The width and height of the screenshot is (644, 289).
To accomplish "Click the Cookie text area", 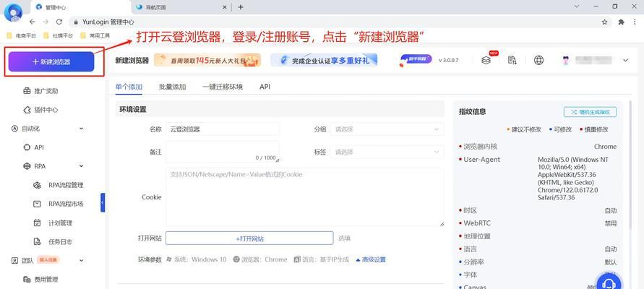I will coord(305,197).
